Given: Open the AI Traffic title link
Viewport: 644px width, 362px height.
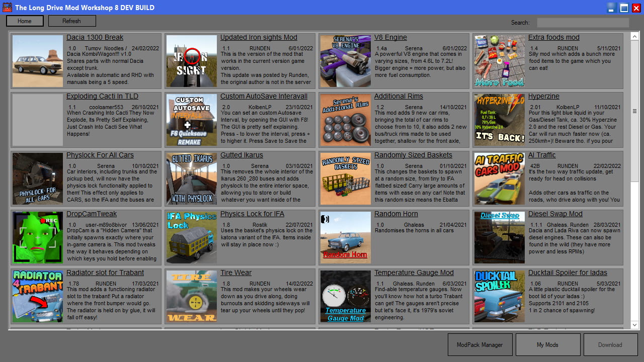Looking at the screenshot, I should coord(542,155).
